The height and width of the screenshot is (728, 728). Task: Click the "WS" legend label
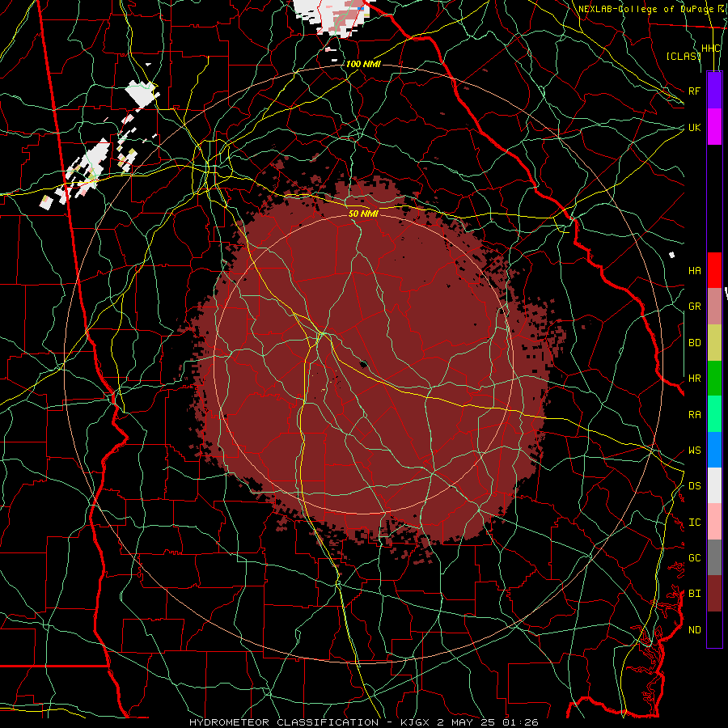point(695,451)
